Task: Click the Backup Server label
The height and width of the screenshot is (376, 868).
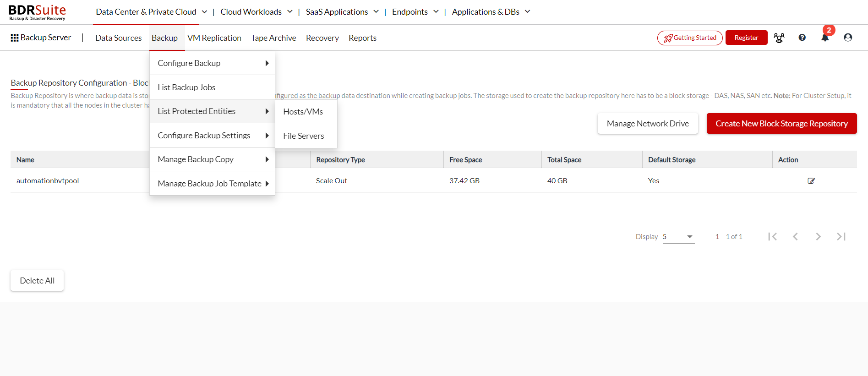Action: point(46,38)
